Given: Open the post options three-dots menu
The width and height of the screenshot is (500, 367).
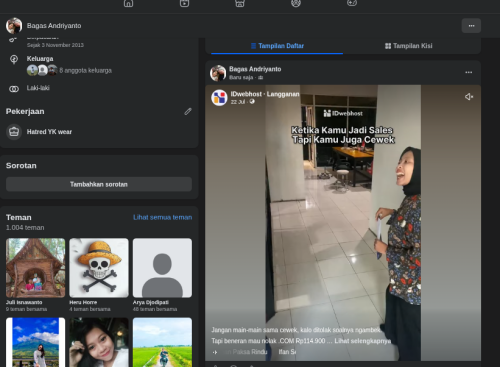Looking at the screenshot, I should 469,72.
